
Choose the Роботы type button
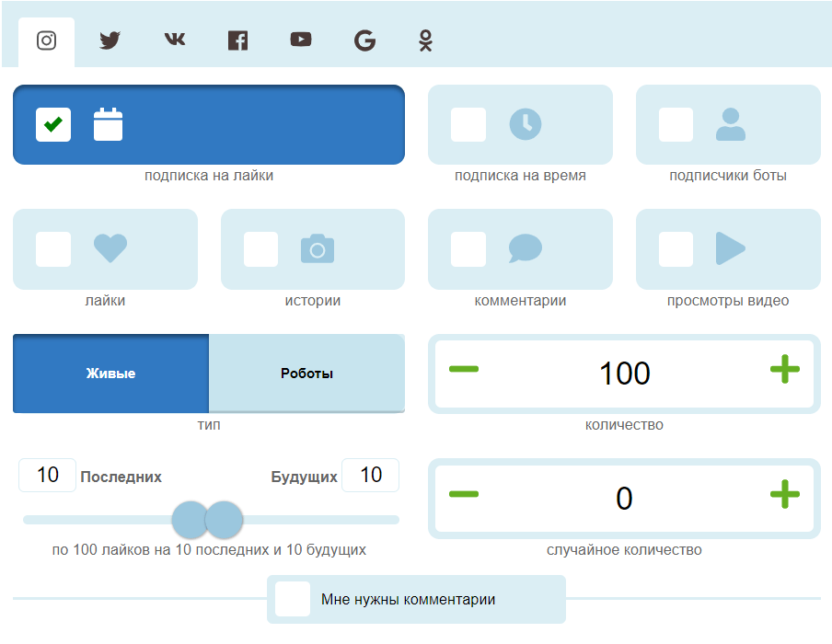(306, 374)
